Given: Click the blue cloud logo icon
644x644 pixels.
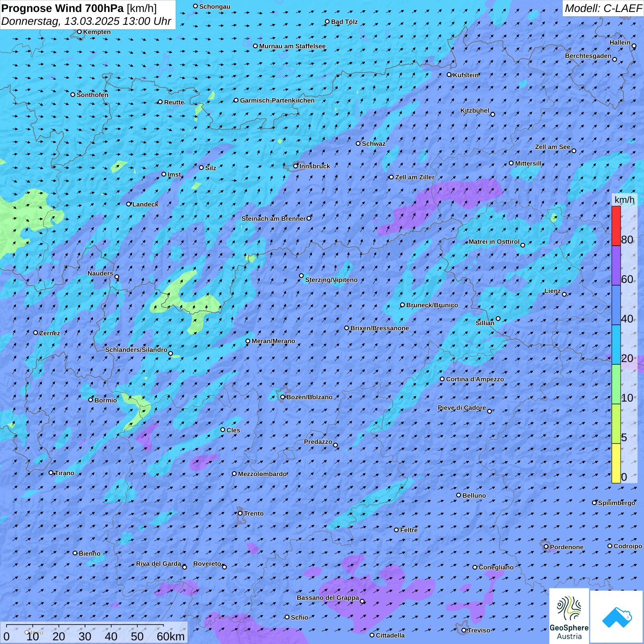Looking at the screenshot, I should pos(617,617).
